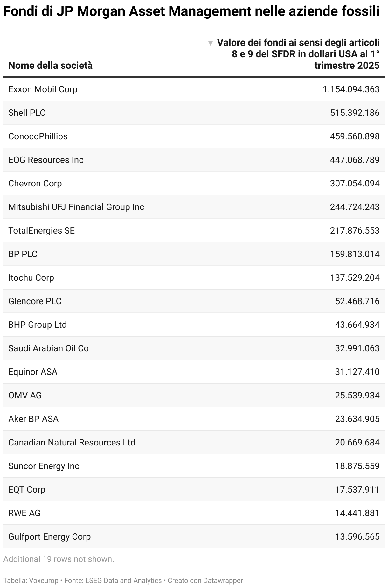Click the Shell PLC company name

tap(27, 113)
